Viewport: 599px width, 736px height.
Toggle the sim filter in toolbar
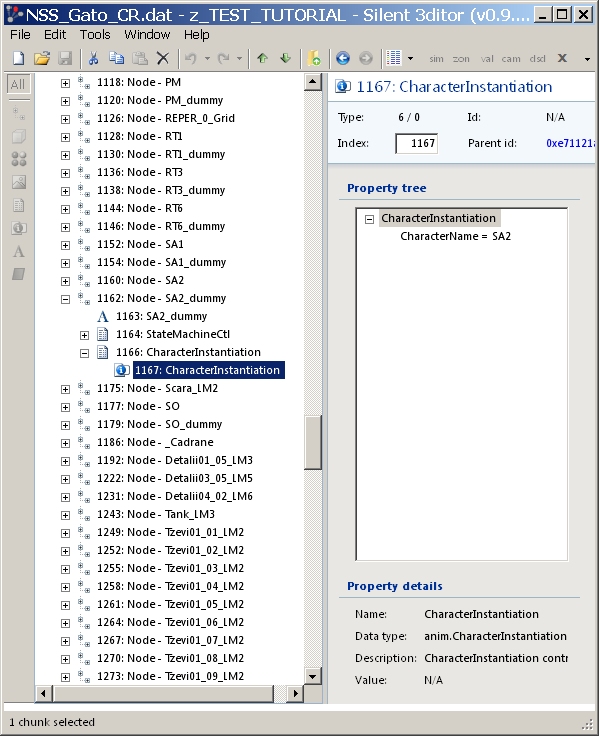click(x=436, y=59)
